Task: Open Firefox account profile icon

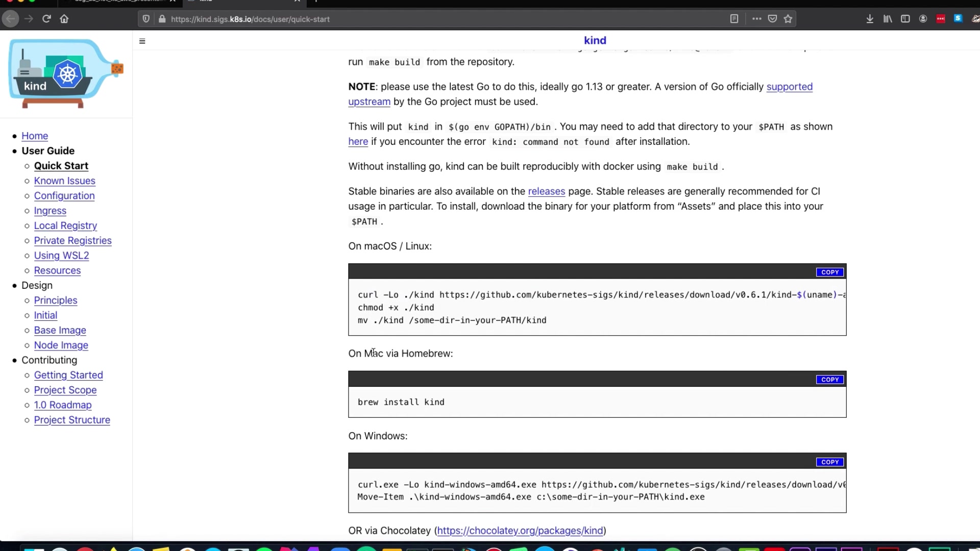Action: click(923, 19)
